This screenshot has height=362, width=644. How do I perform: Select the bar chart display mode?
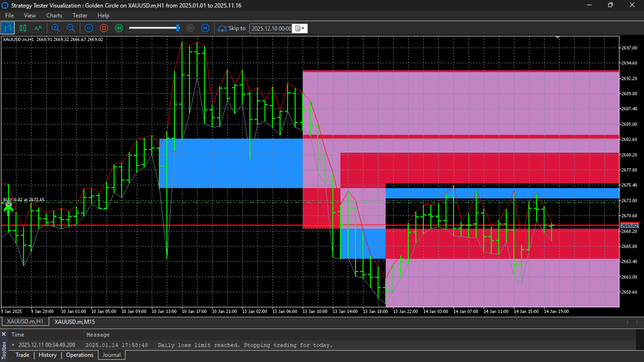(x=8, y=28)
